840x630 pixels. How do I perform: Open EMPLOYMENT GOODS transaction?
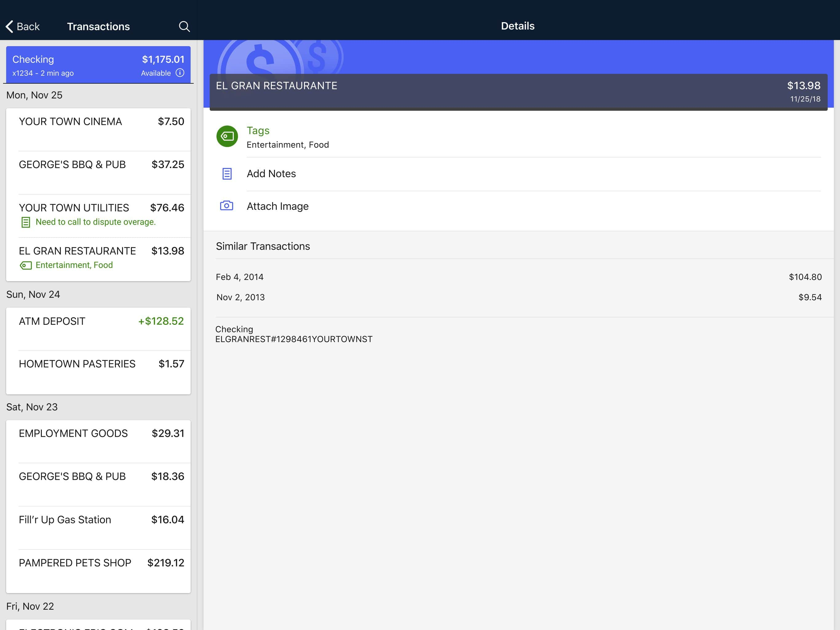[x=98, y=441]
